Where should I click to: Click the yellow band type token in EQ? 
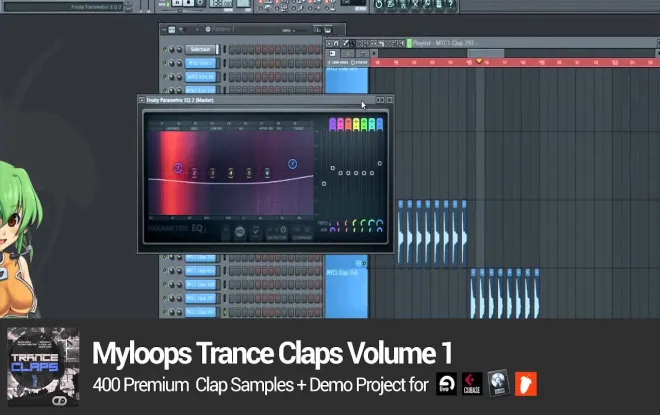click(356, 124)
